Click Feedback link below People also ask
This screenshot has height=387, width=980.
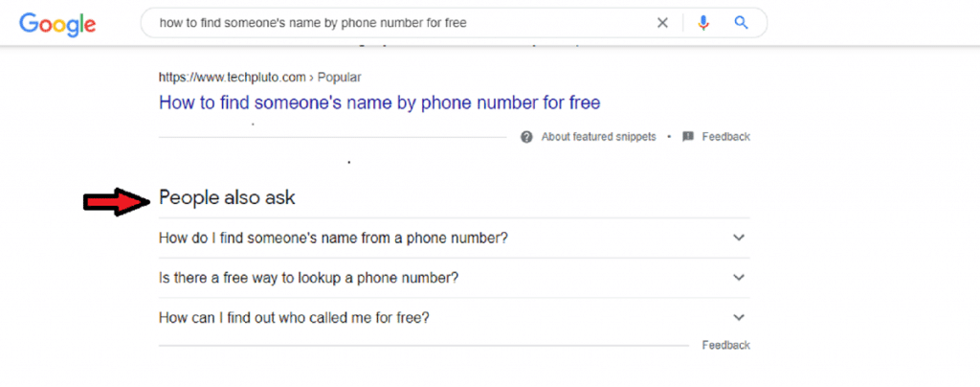click(725, 345)
